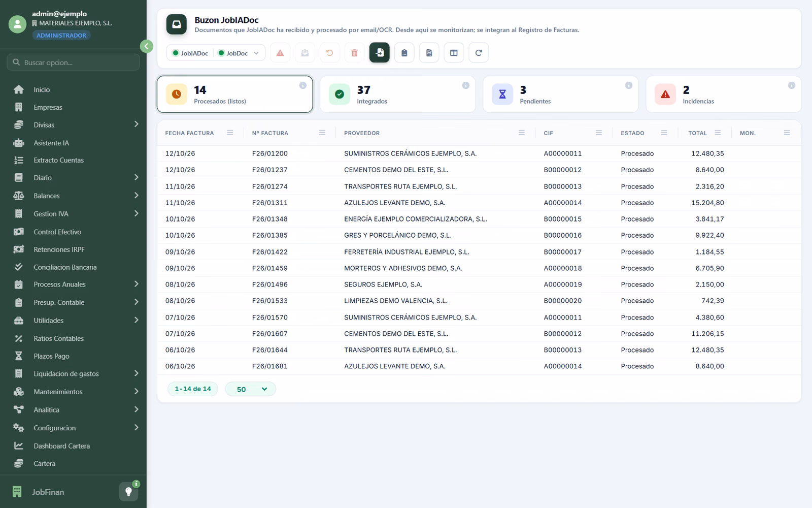This screenshot has width=812, height=508.
Task: Click the warning triangle toolbar icon
Action: click(280, 53)
